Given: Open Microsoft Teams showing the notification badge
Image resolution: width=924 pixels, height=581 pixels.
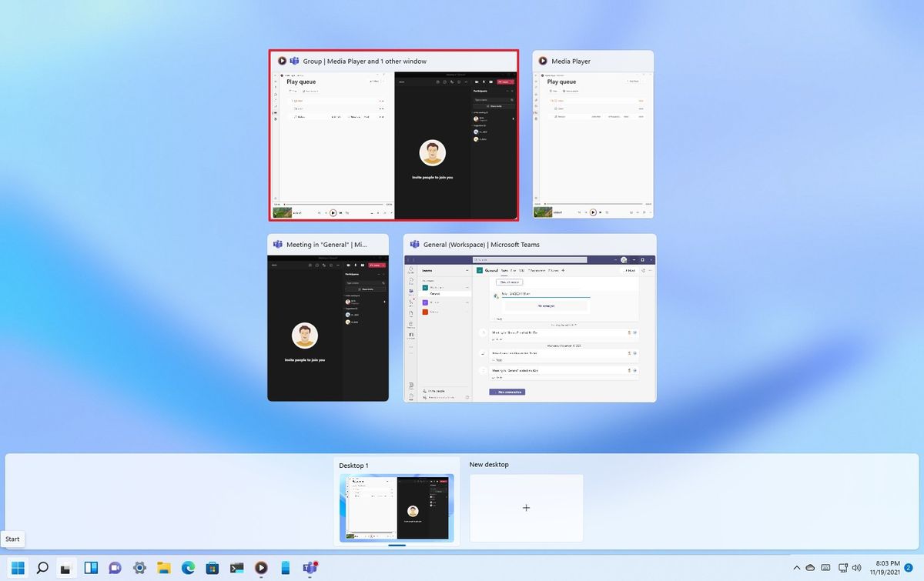Looking at the screenshot, I should [x=310, y=568].
